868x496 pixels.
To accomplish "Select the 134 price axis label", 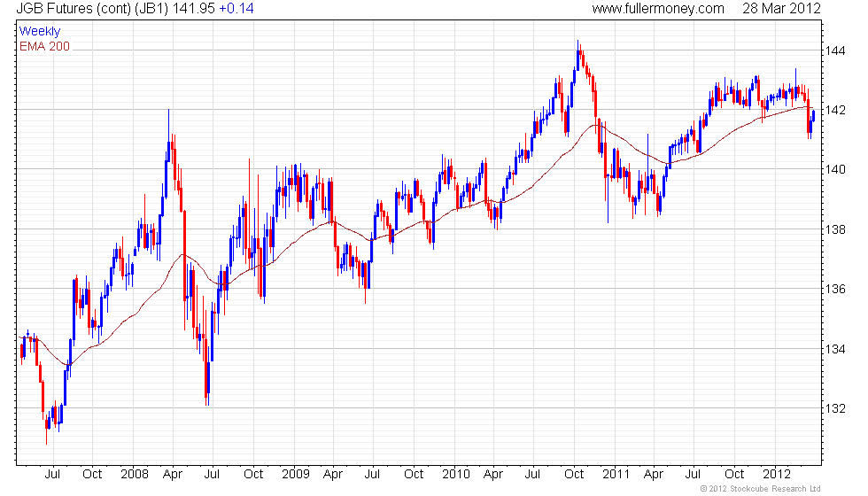I will (x=837, y=349).
